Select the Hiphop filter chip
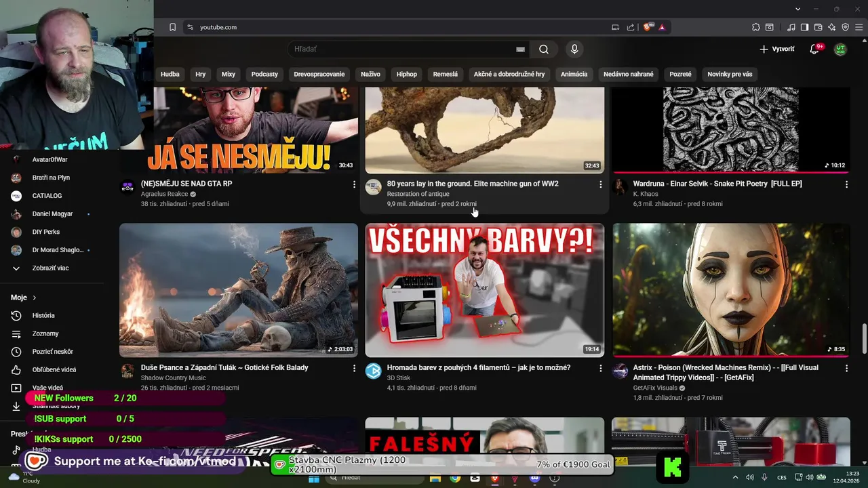This screenshot has width=868, height=488. point(407,74)
